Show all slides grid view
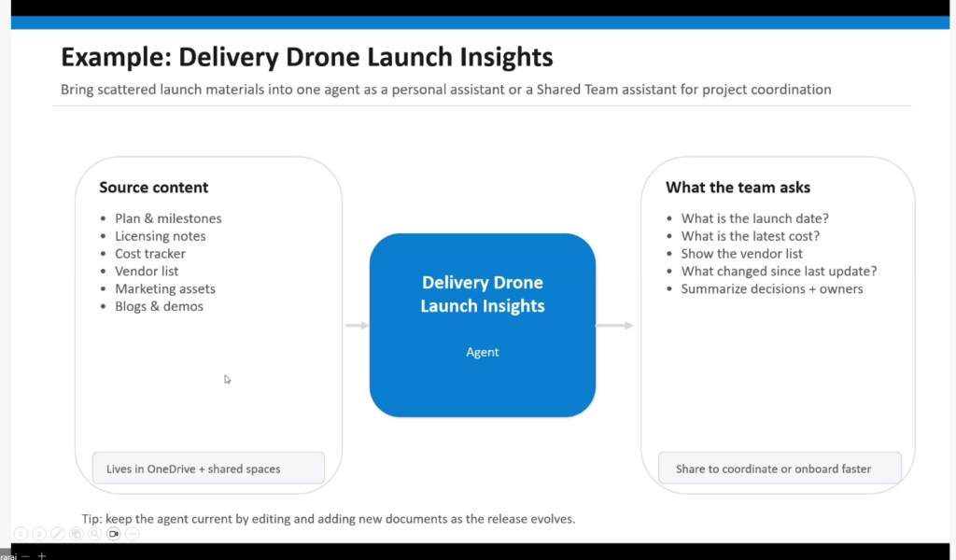Image resolution: width=956 pixels, height=560 pixels. 77,534
